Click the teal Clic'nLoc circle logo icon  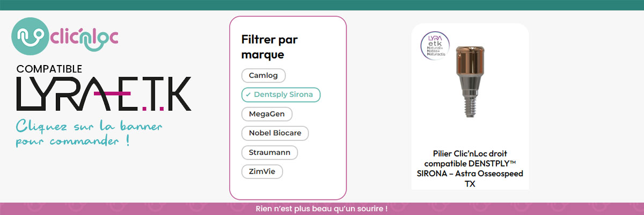[x=30, y=37]
